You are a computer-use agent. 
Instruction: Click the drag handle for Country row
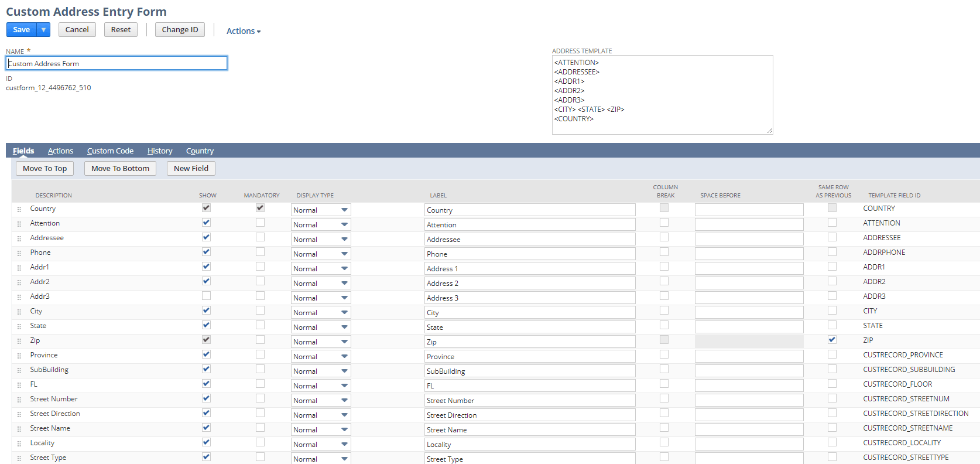(x=19, y=209)
